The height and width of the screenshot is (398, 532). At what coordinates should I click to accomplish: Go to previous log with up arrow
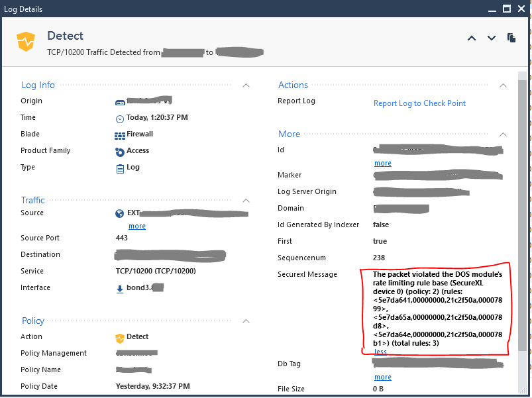(471, 38)
